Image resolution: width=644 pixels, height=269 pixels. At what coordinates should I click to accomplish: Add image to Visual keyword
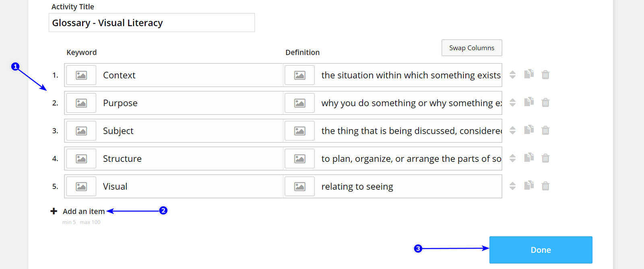81,186
